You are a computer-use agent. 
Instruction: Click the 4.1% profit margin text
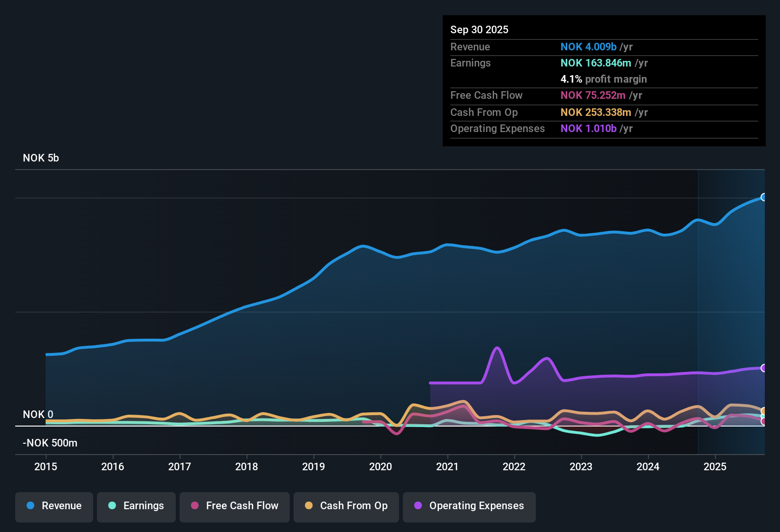604,79
